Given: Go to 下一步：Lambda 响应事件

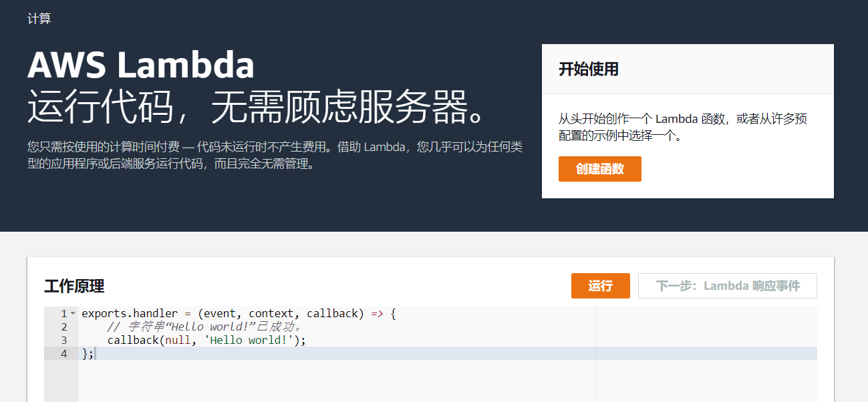Looking at the screenshot, I should click(727, 286).
